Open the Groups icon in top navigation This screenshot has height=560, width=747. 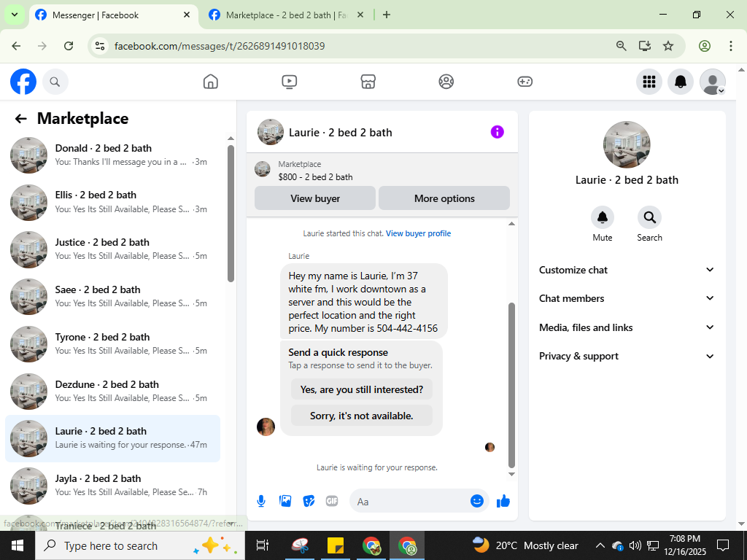446,82
